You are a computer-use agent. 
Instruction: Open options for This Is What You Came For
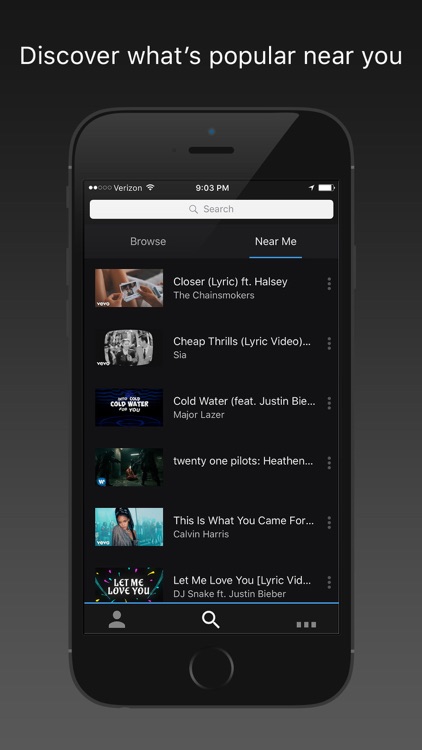[329, 522]
